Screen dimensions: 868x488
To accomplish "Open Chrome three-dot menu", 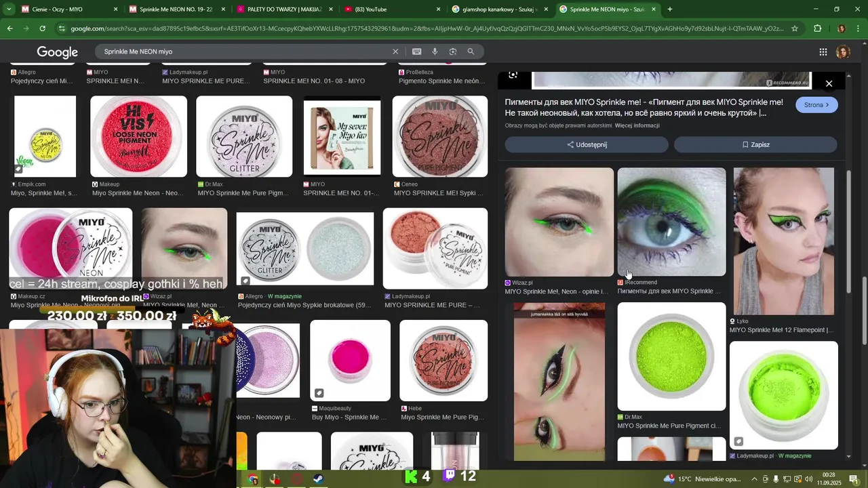I will tap(857, 28).
